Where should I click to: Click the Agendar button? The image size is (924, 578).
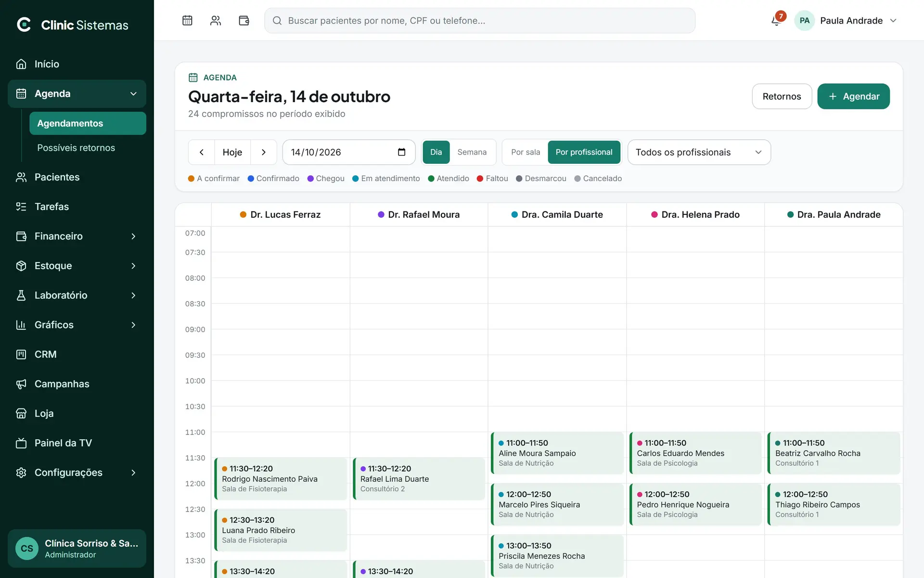coord(853,96)
